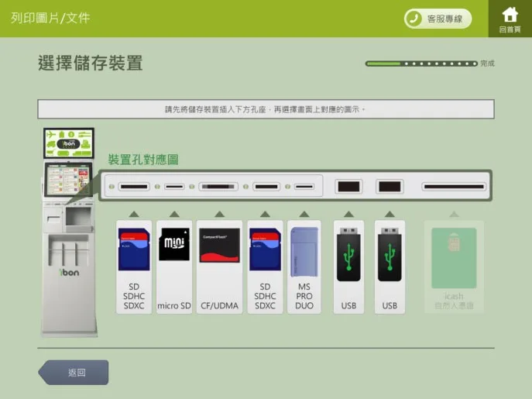
Task: Tap the ibon kiosk machine picture
Action: click(70, 232)
